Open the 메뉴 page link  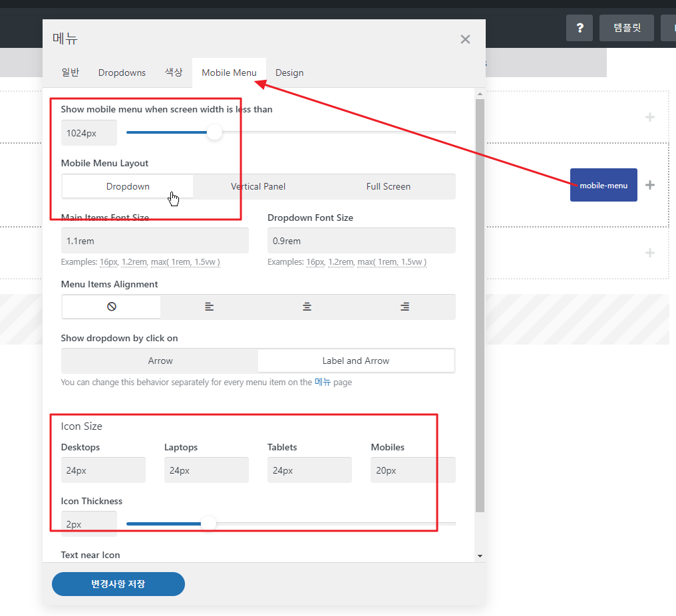[x=323, y=382]
